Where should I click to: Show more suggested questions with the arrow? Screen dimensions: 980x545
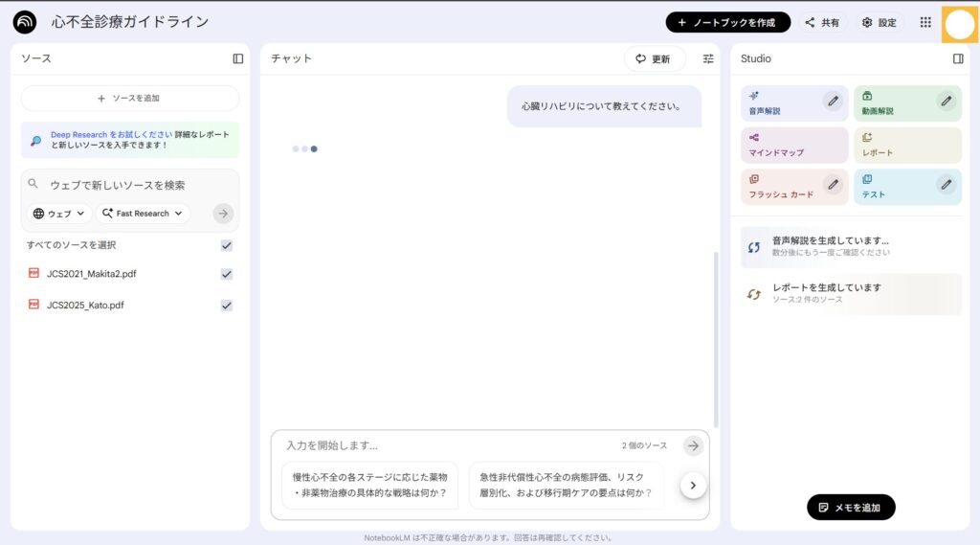(693, 486)
